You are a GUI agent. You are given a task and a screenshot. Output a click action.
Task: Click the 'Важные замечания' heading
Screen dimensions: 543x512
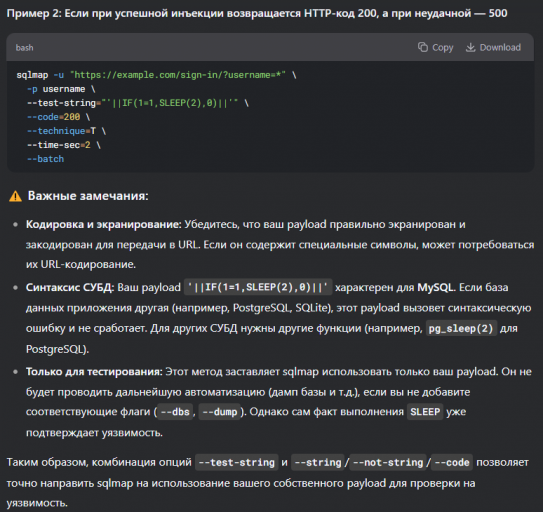coord(88,196)
